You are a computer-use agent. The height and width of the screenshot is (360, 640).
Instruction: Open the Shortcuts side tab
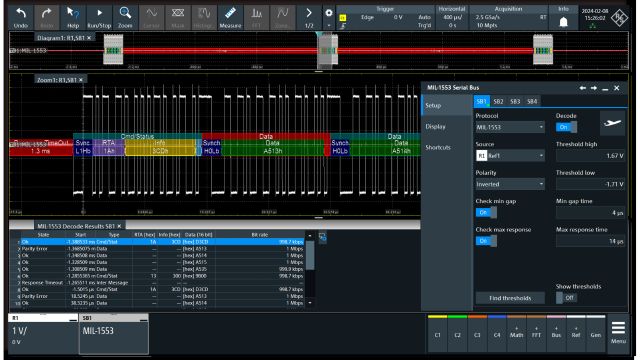(446, 147)
